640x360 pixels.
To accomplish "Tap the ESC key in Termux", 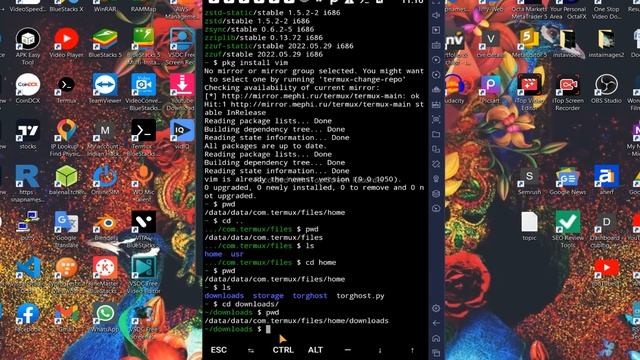I will click(218, 350).
